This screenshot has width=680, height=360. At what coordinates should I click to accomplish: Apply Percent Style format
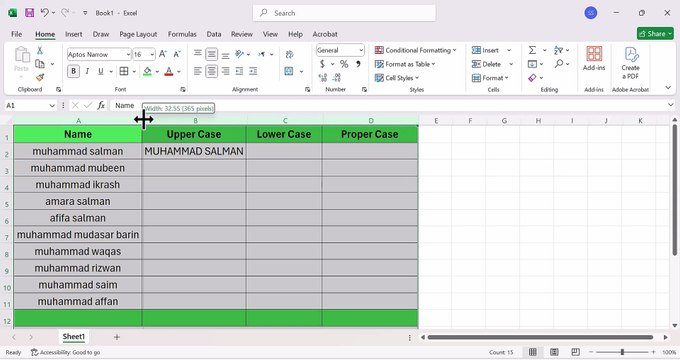[x=344, y=64]
